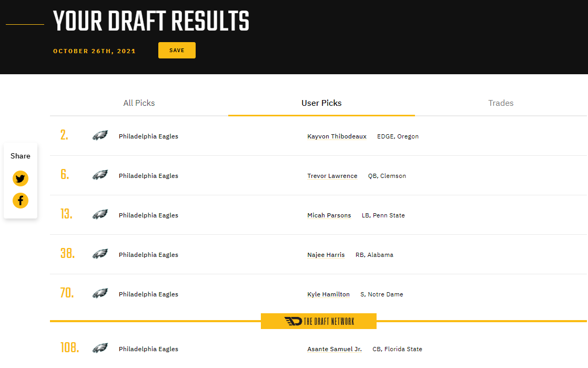Click The Draft Network logo banner
This screenshot has width=588, height=368.
coord(319,321)
